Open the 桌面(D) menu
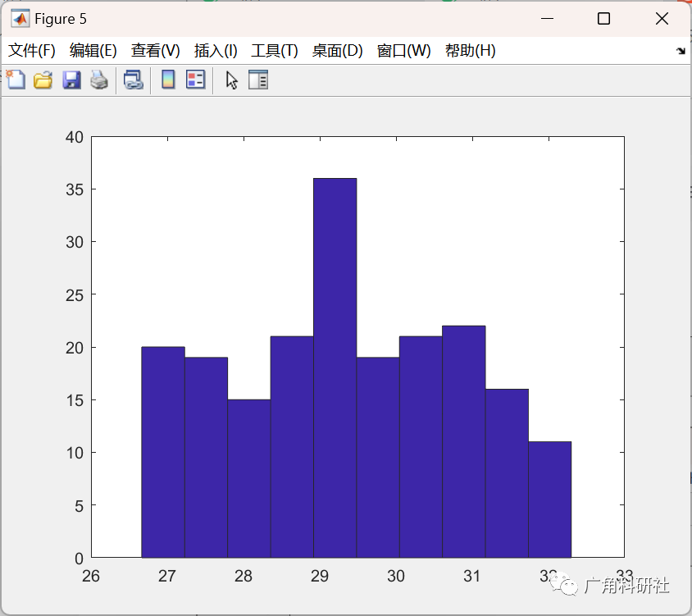The image size is (692, 616). click(336, 50)
